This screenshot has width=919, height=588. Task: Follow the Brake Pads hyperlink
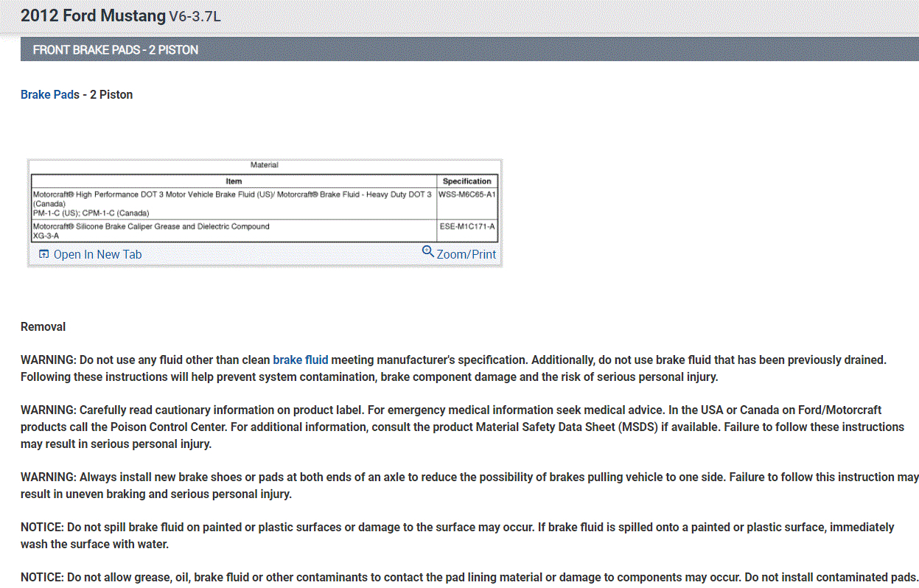pos(50,95)
